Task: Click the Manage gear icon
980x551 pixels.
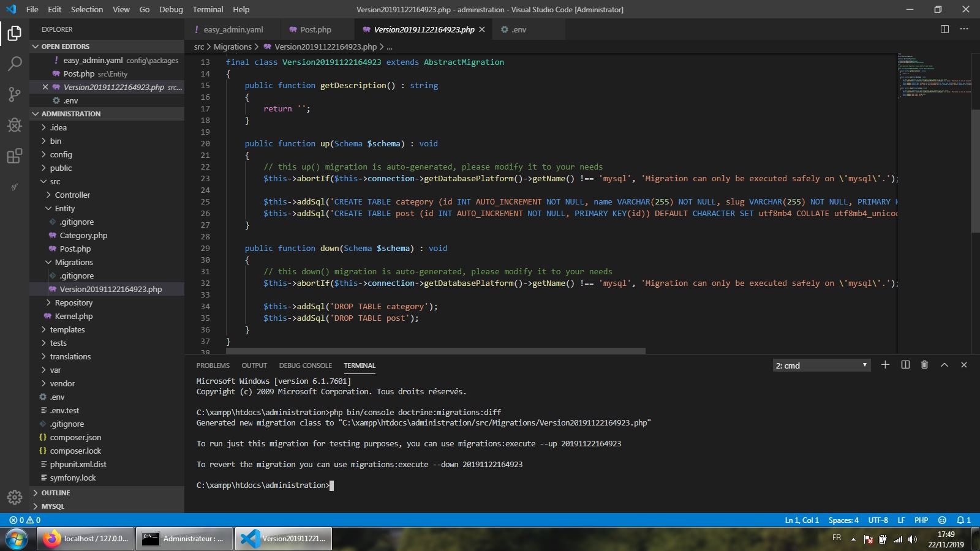Action: (15, 497)
